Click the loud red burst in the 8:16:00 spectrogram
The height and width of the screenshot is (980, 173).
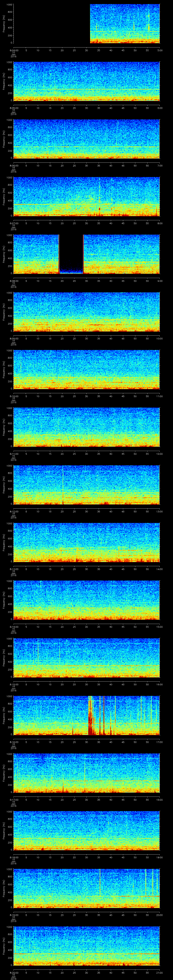(91, 715)
